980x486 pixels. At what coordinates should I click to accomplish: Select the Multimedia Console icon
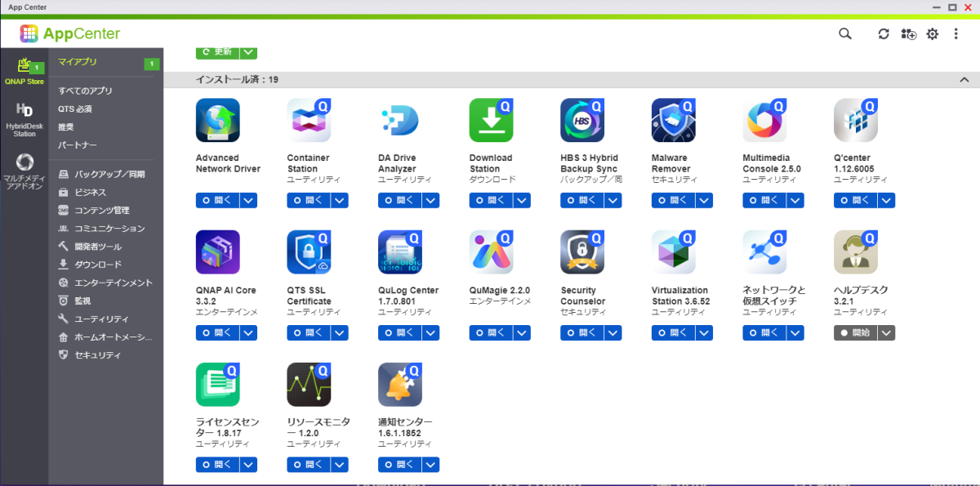tap(764, 121)
